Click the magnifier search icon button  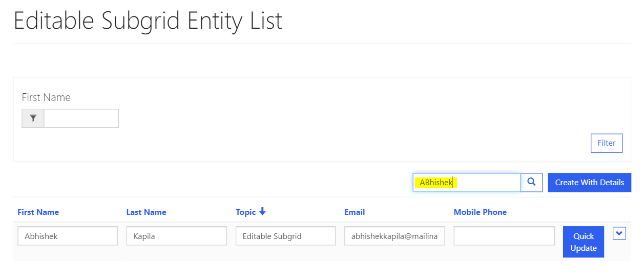coord(531,182)
